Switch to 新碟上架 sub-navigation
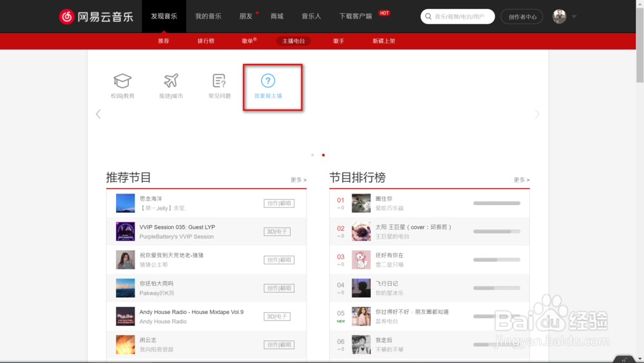The height and width of the screenshot is (363, 644). click(384, 41)
